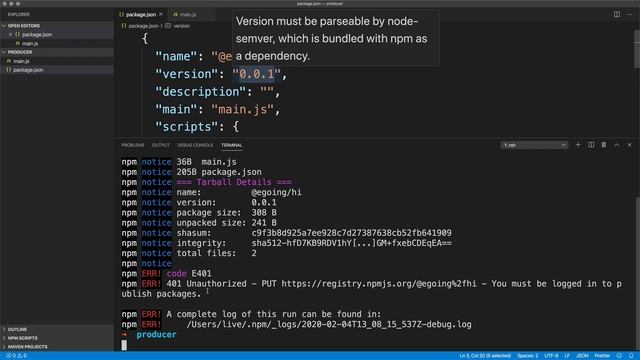The height and width of the screenshot is (360, 640).
Task: Open the Output panel tab
Action: 160,145
